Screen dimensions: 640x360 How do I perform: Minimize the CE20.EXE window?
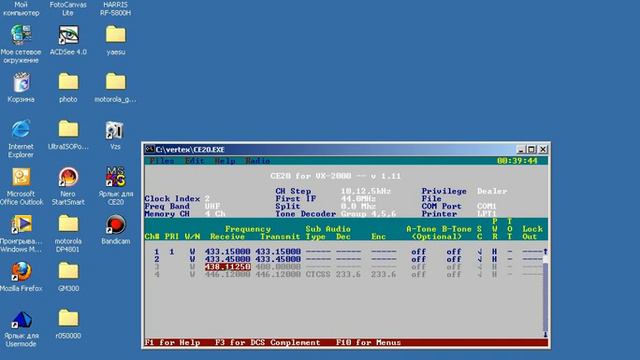521,149
